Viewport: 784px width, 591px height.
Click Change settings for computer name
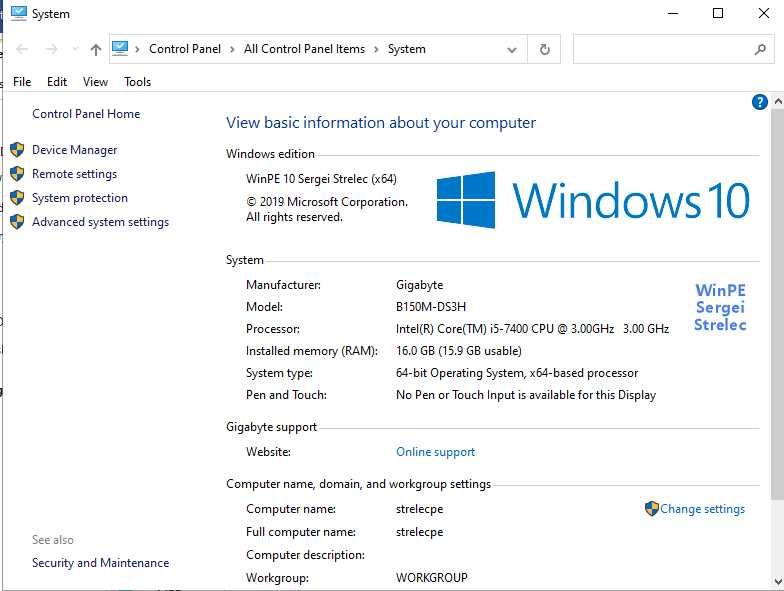tap(702, 508)
